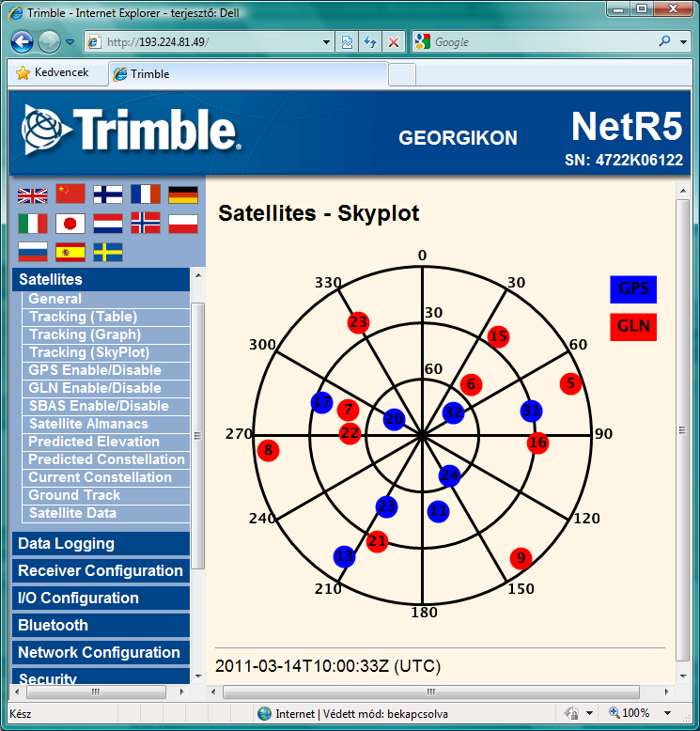Open the search provider dropdown arrow
The image size is (700, 731).
point(683,42)
